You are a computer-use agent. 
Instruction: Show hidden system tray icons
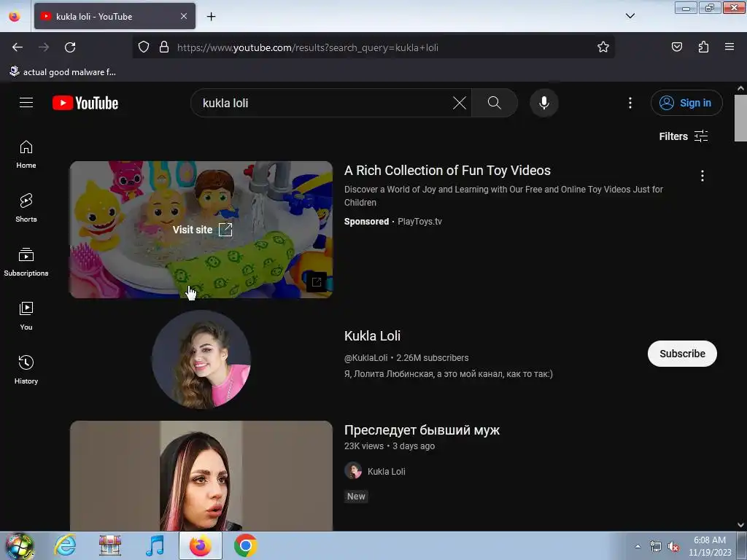(638, 546)
